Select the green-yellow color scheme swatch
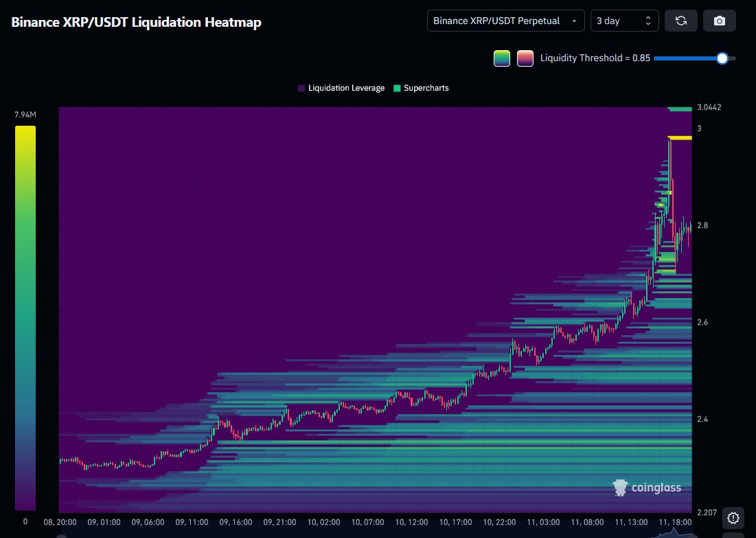This screenshot has height=538, width=756. pyautogui.click(x=502, y=58)
